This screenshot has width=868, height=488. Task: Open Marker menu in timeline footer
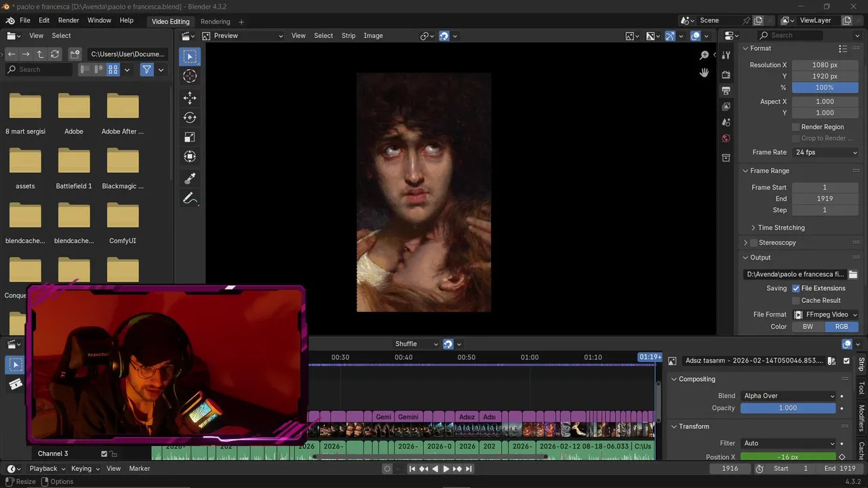tap(140, 468)
